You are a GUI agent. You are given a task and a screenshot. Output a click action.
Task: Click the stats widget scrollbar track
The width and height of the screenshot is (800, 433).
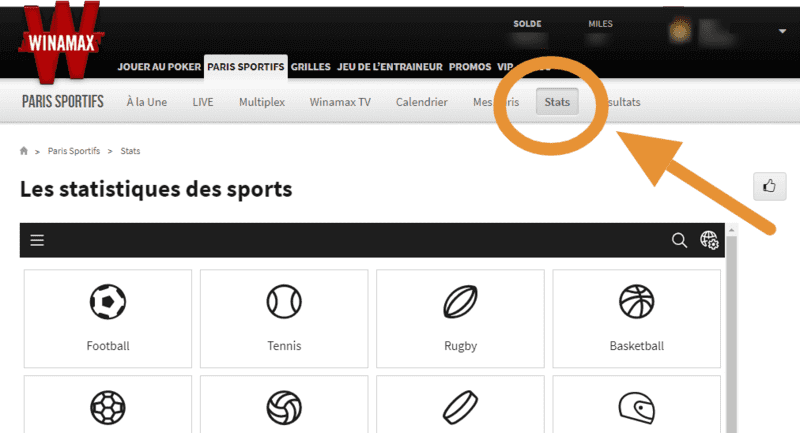731,334
